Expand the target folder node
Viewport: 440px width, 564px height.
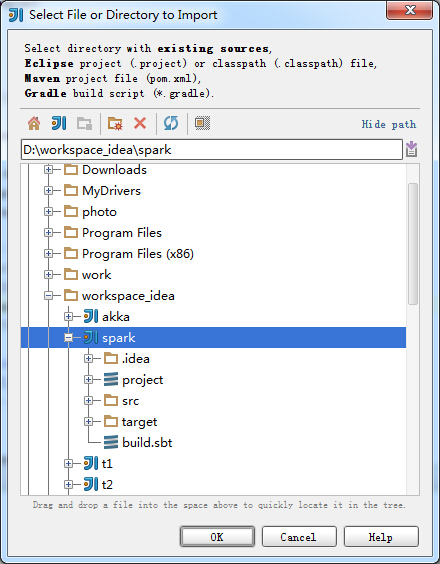click(x=89, y=421)
